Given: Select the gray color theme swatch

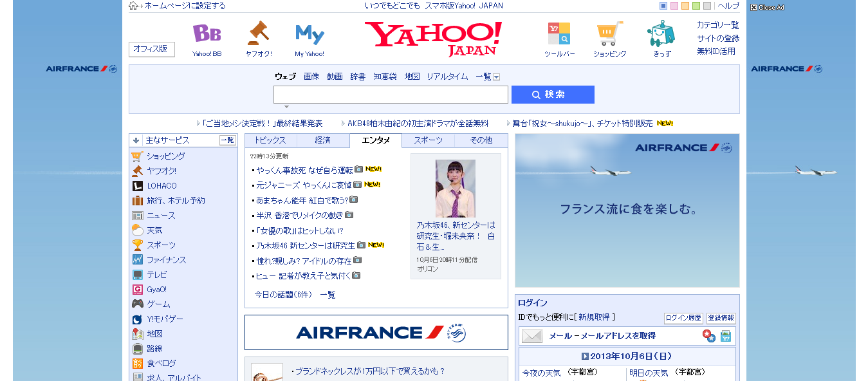Looking at the screenshot, I should pos(707,6).
